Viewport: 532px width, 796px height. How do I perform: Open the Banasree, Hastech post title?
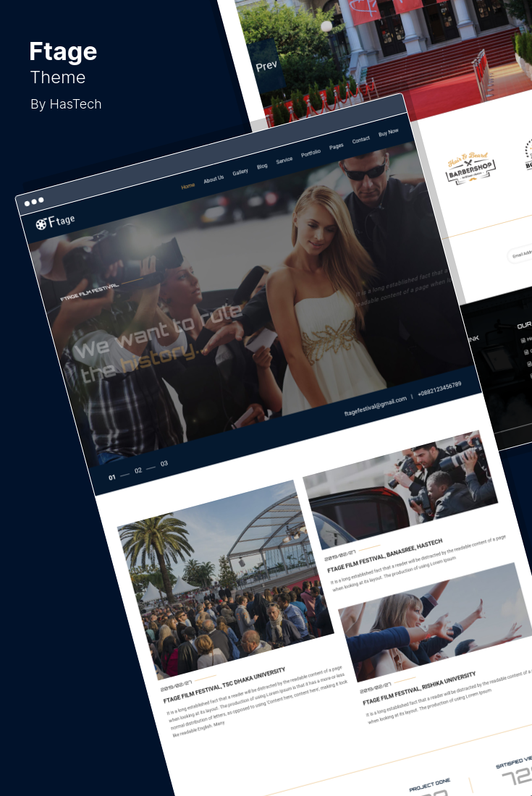(385, 555)
